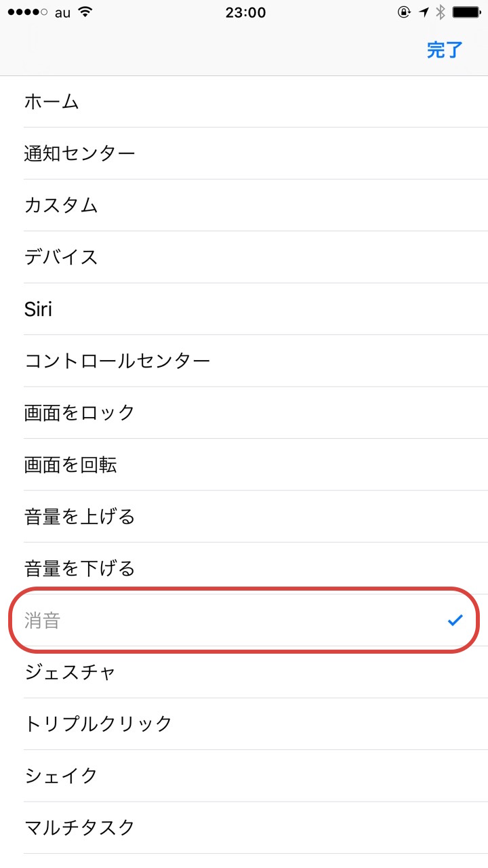
Task: Pick the デバイス option
Action: (61, 257)
